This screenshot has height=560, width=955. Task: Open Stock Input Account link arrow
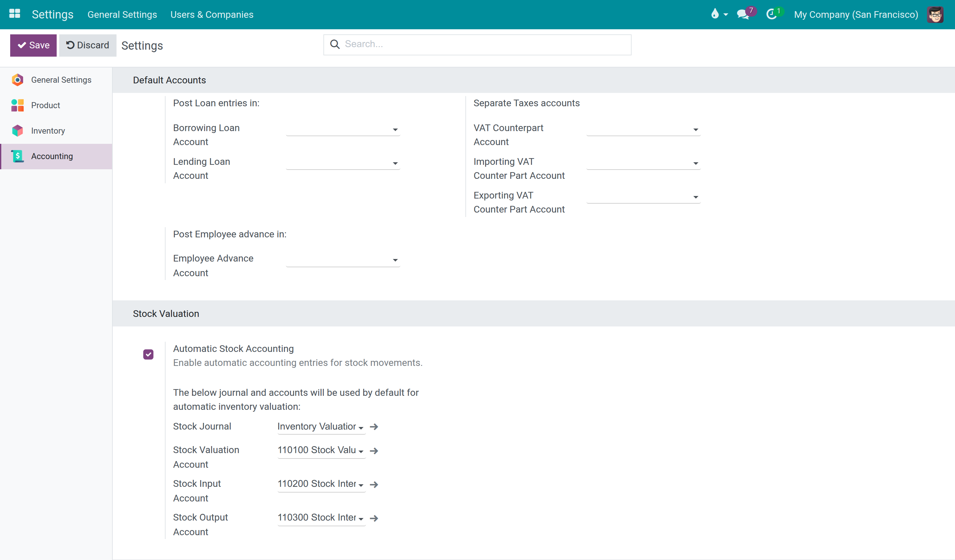point(374,484)
